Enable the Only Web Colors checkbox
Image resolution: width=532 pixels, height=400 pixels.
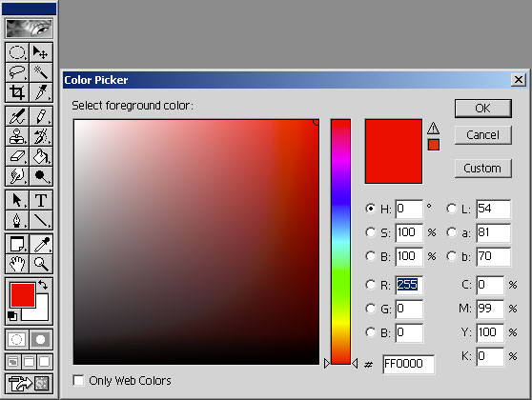(x=79, y=380)
